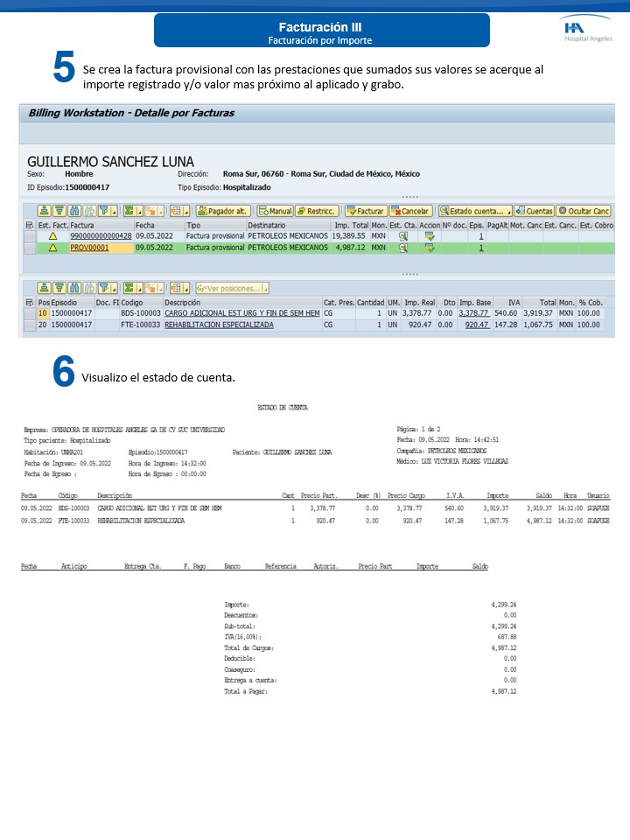Screen dimensions: 630x840
Task: Select row of invoice PROV00001
Action: (30, 248)
